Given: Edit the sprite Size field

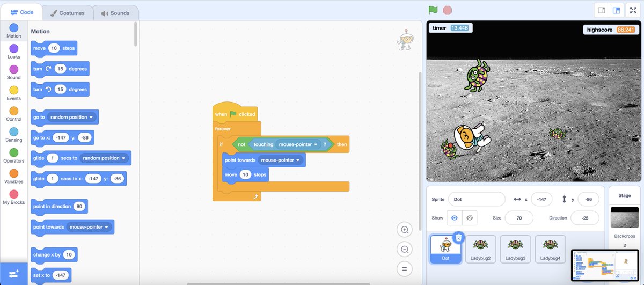Looking at the screenshot, I should point(518,218).
